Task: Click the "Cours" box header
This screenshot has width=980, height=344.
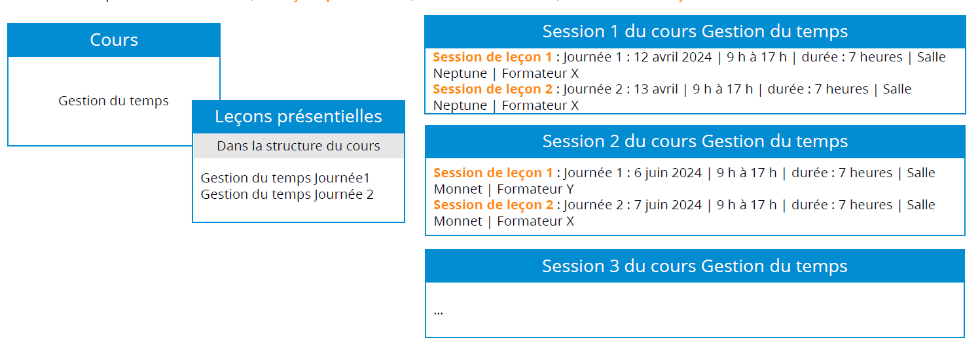Action: pos(114,40)
